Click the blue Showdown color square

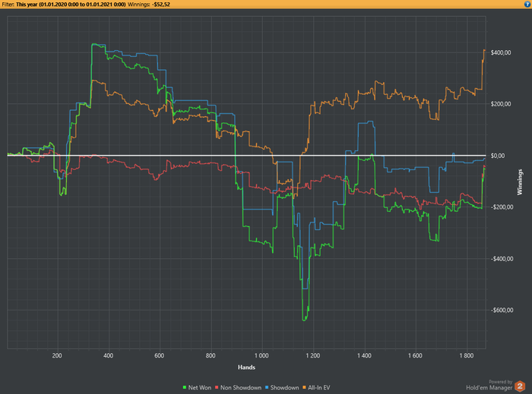(x=267, y=387)
